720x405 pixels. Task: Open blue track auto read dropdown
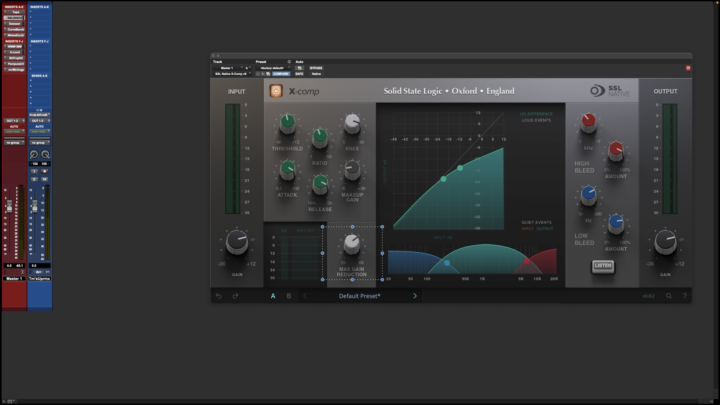pyautogui.click(x=39, y=131)
